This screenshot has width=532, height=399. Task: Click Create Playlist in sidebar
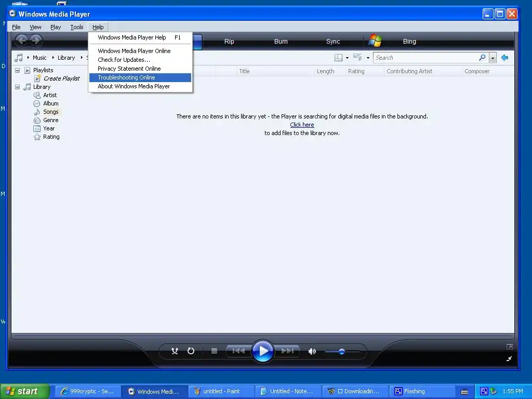click(61, 78)
